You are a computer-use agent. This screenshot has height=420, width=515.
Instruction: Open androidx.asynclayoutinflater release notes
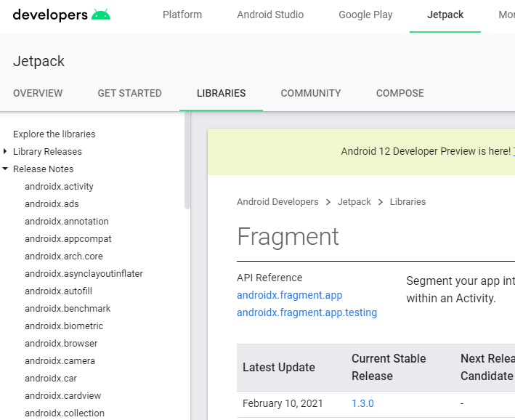(84, 273)
